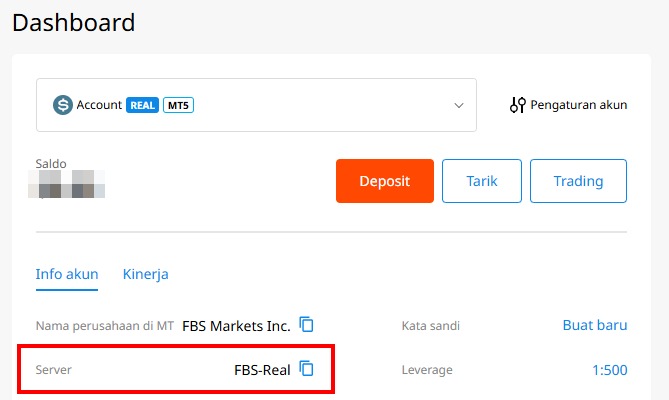Viewport: 669px width, 400px height.
Task: Click the orange Deposit button
Action: pyautogui.click(x=385, y=181)
